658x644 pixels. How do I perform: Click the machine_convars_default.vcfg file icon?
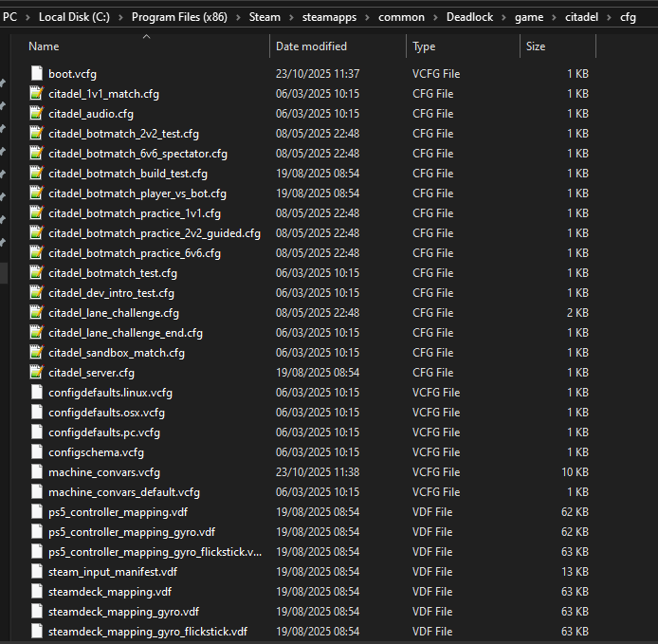click(37, 492)
